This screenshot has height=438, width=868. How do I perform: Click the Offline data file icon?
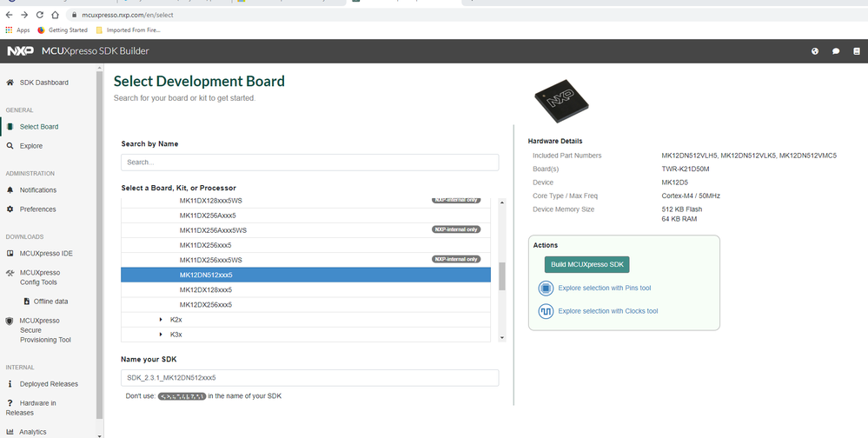(27, 302)
